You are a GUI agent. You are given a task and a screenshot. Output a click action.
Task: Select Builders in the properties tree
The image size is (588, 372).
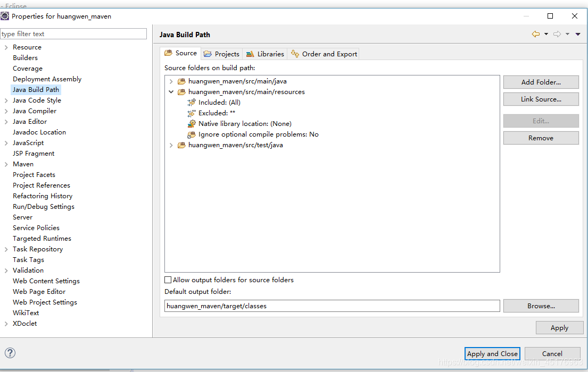click(x=25, y=58)
